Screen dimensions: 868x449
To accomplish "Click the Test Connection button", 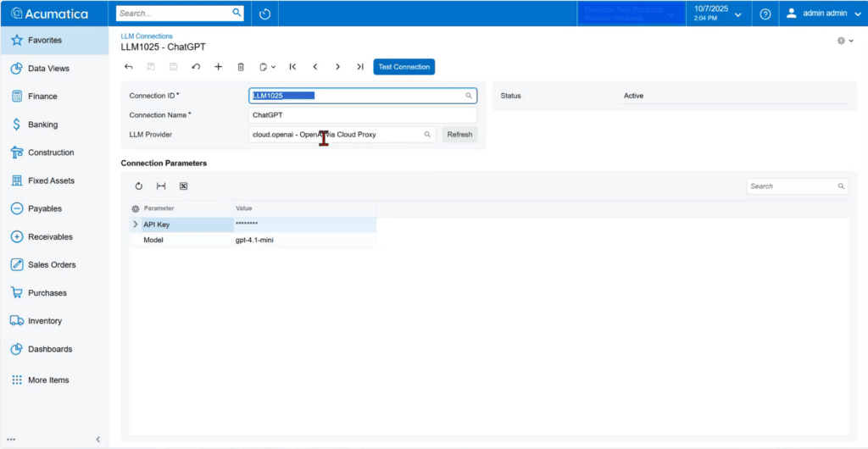I will click(x=403, y=67).
